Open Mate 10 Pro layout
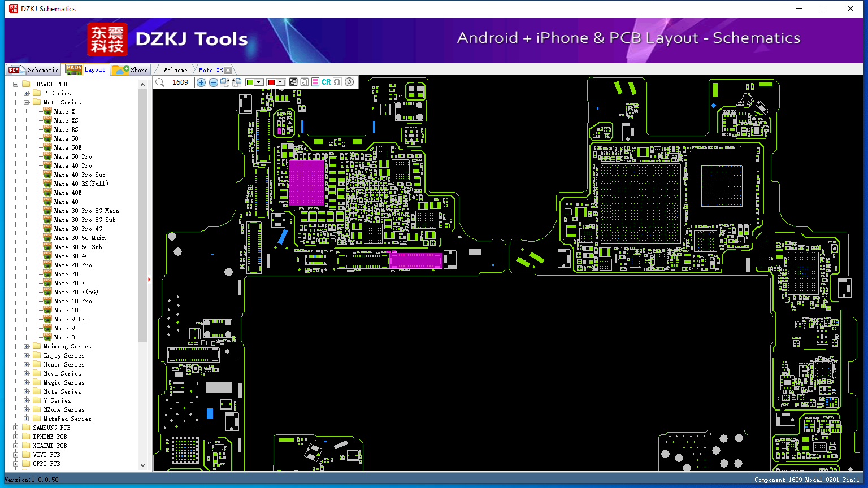 pos(73,301)
